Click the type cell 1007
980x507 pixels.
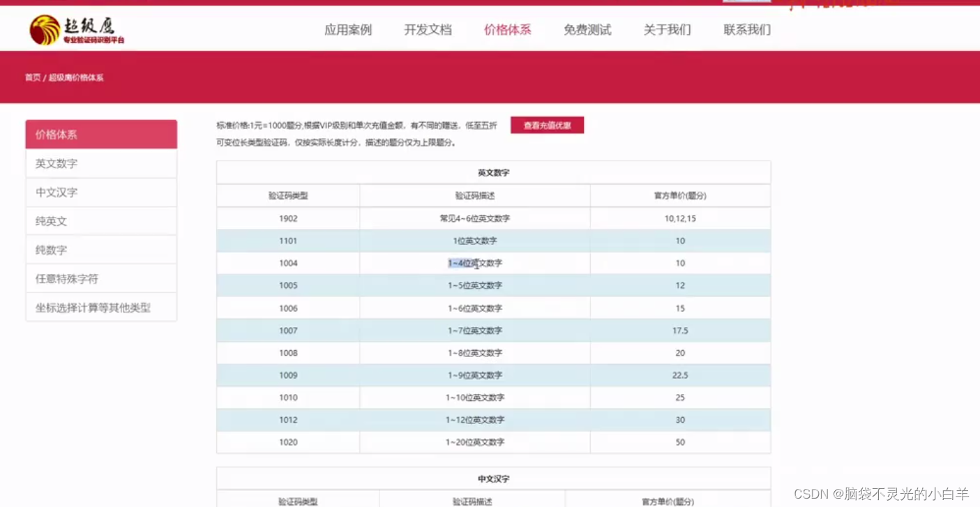coord(288,331)
